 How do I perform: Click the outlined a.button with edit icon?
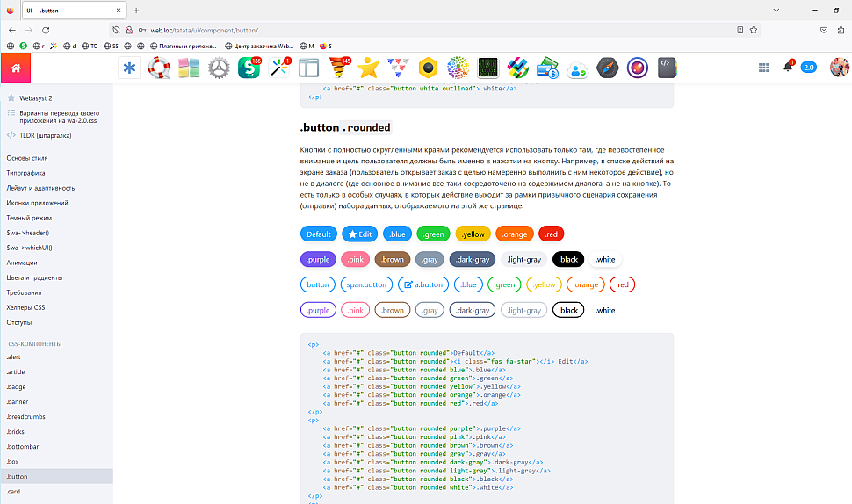(422, 284)
